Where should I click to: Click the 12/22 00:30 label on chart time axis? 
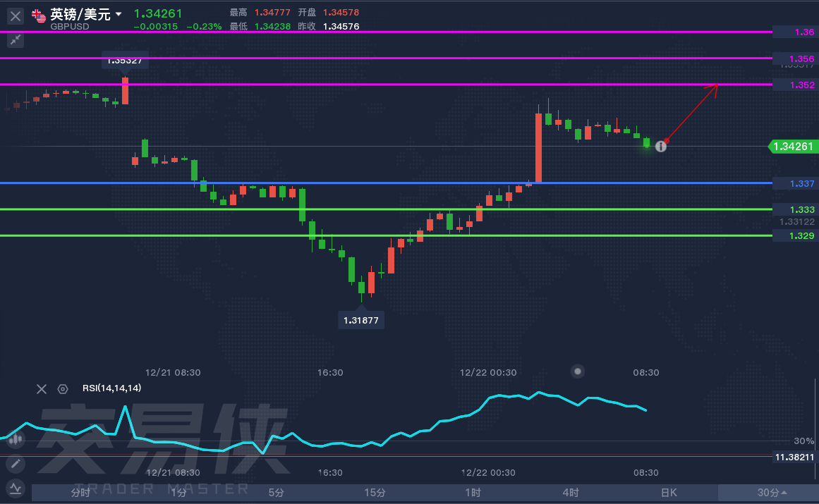488,372
